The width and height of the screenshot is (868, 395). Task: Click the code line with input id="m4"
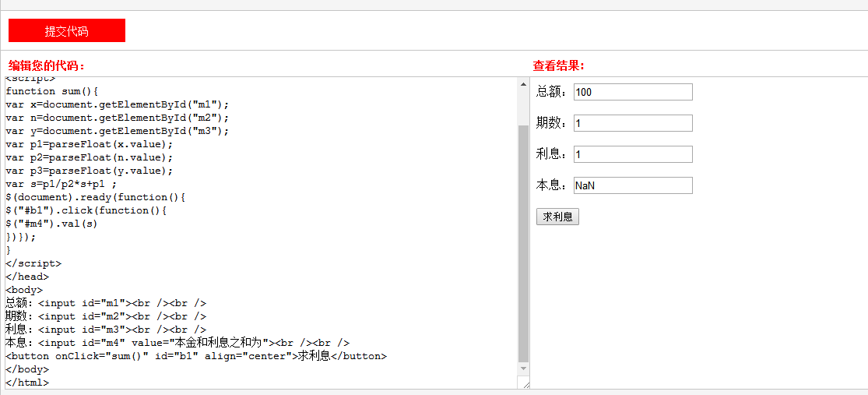pyautogui.click(x=177, y=343)
